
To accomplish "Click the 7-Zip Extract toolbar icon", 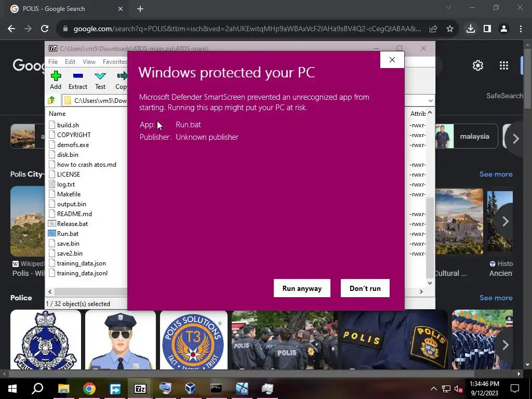I will click(x=78, y=81).
